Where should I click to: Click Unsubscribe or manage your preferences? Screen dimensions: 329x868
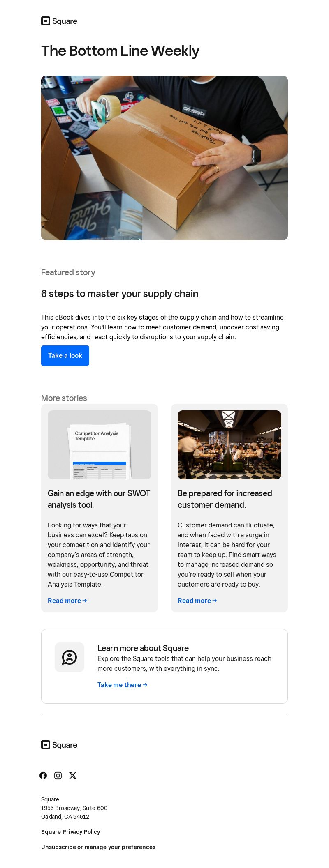[x=98, y=847]
